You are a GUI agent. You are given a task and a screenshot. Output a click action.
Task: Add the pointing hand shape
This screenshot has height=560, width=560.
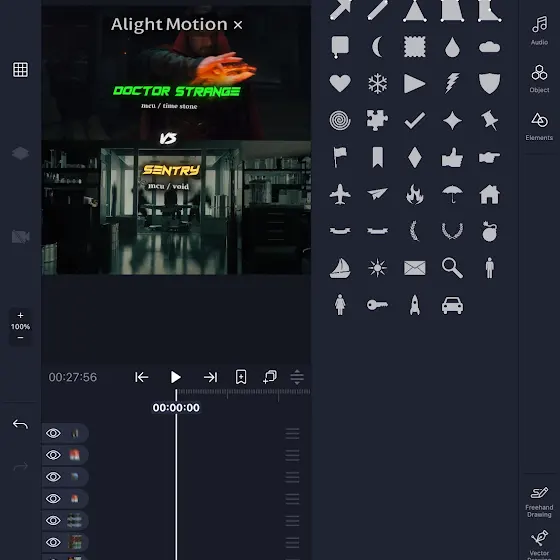point(490,157)
